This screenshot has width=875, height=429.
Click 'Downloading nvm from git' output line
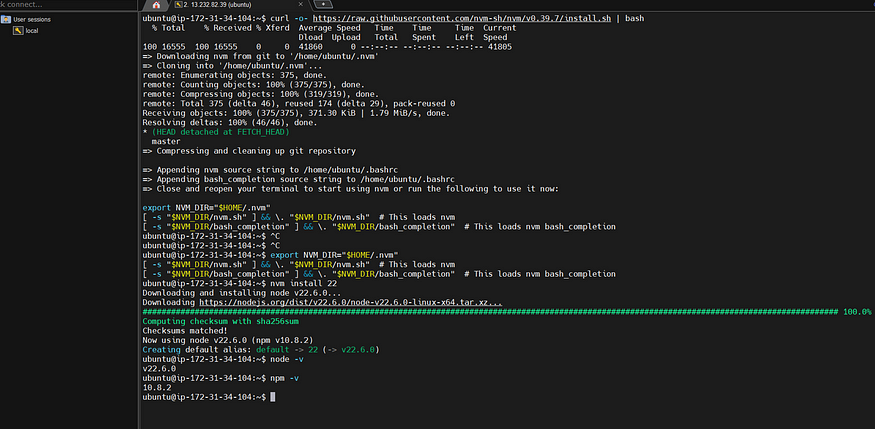(261, 56)
